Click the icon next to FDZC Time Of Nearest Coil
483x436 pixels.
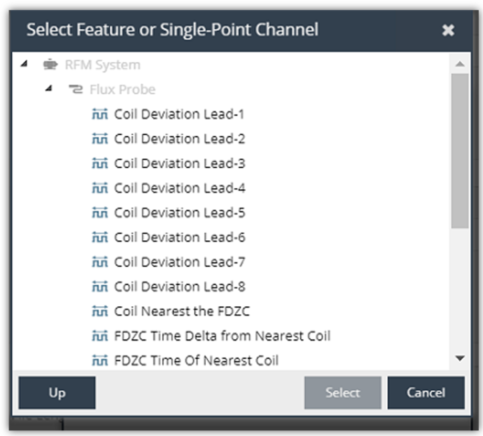[100, 360]
